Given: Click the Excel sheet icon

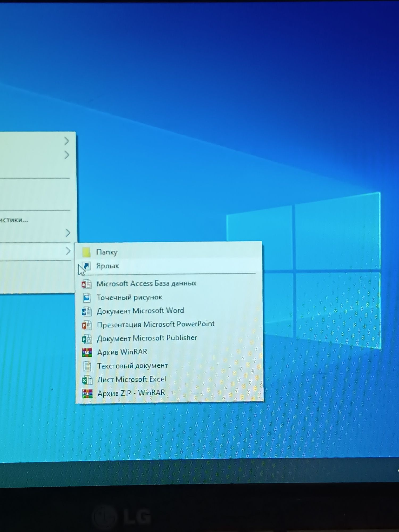Looking at the screenshot, I should point(87,380).
